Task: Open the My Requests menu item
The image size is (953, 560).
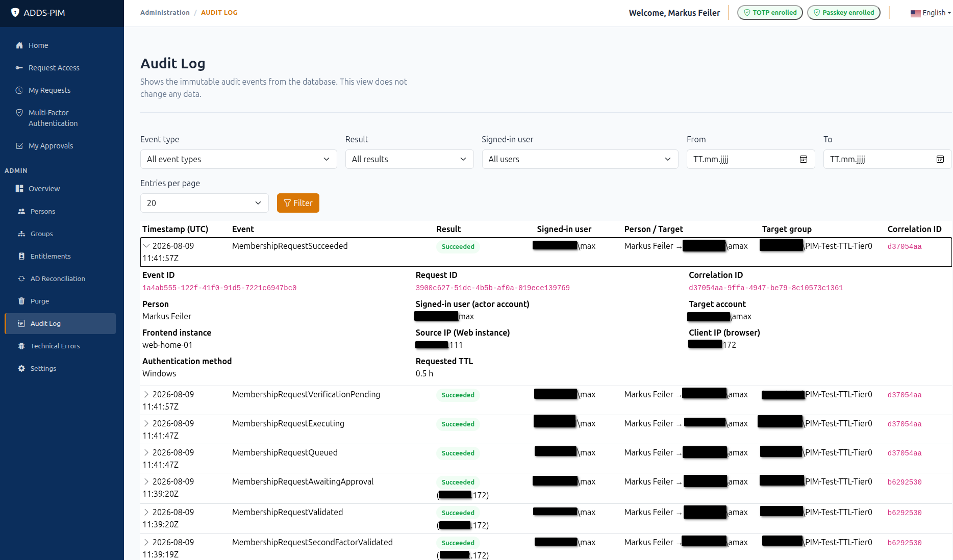Action: click(60, 90)
